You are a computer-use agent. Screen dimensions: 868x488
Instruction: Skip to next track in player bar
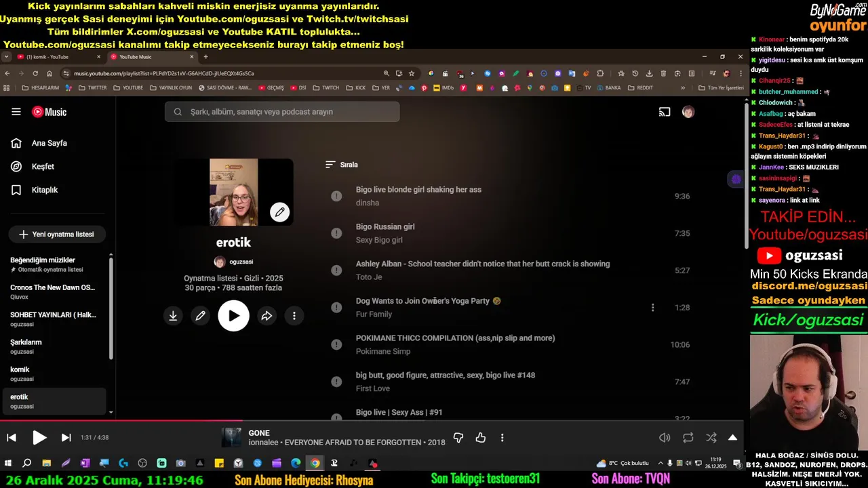tap(66, 438)
